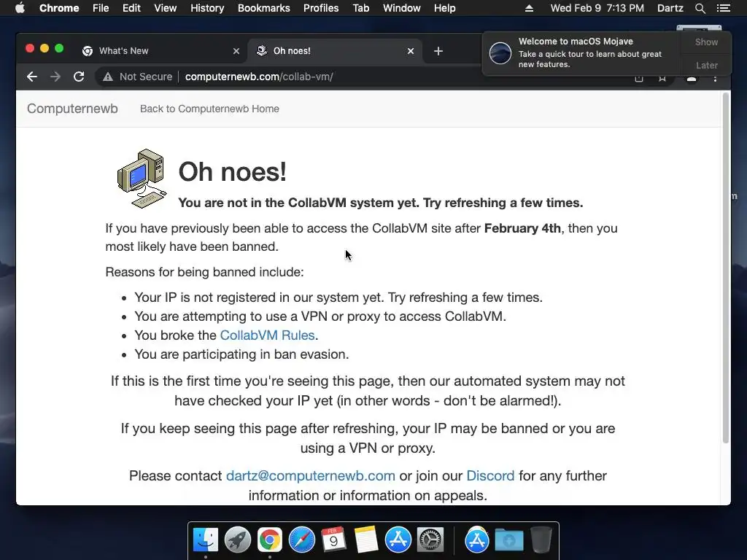
Task: Open Chrome's three-dot menu
Action: [x=715, y=79]
